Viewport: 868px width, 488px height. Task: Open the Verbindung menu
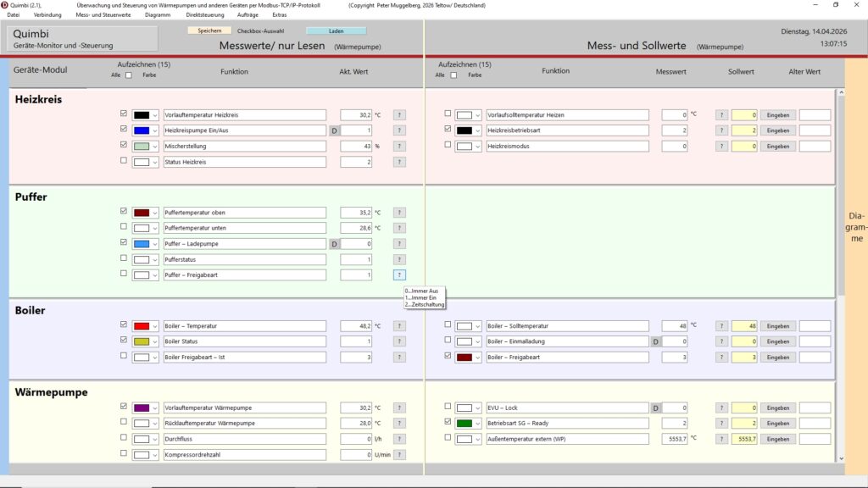[x=47, y=15]
